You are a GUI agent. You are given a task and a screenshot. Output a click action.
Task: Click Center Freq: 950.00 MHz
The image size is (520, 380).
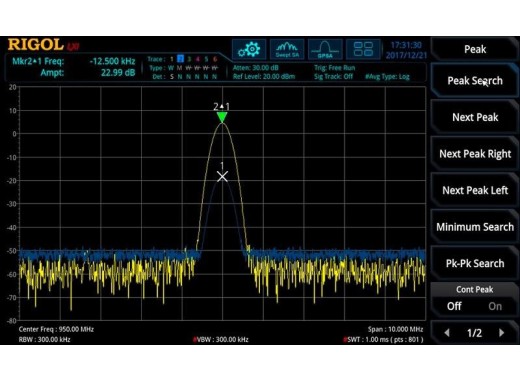point(56,329)
